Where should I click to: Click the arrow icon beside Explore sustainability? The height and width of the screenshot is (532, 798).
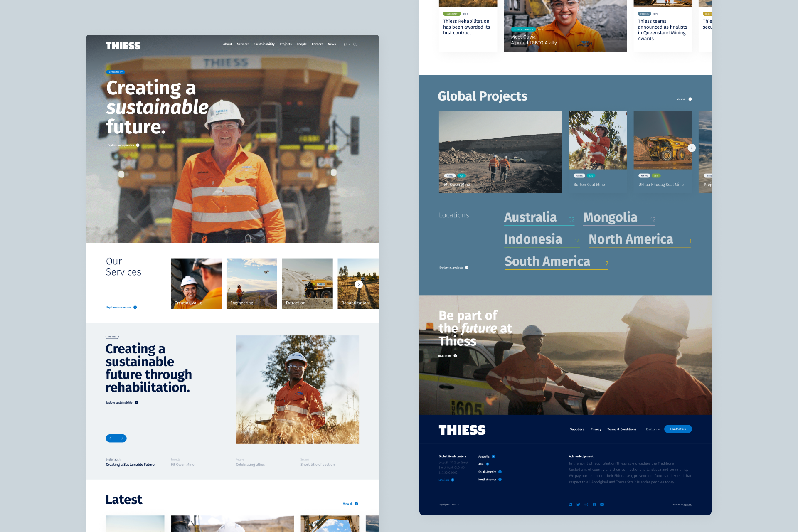(136, 403)
